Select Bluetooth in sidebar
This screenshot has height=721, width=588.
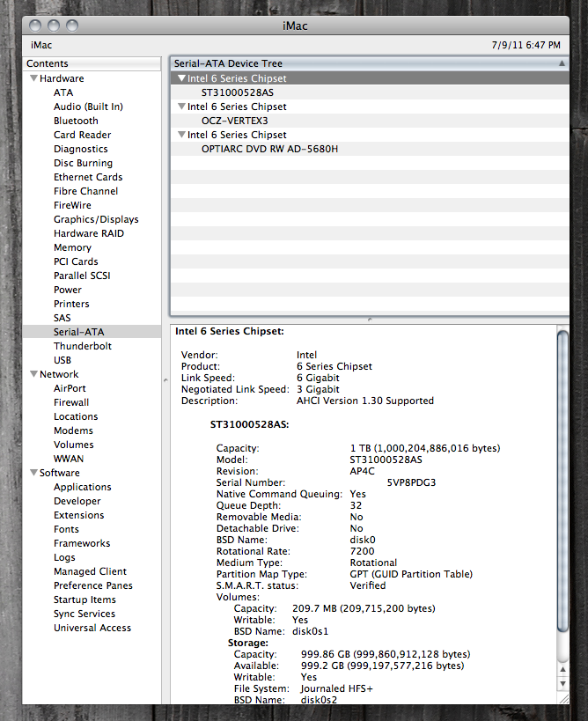[x=76, y=121]
